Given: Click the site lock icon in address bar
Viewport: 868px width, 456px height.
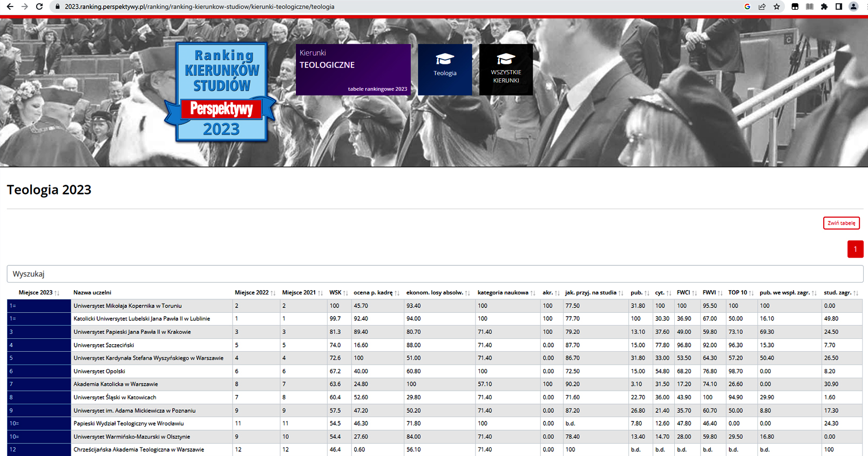Looking at the screenshot, I should tap(57, 6).
